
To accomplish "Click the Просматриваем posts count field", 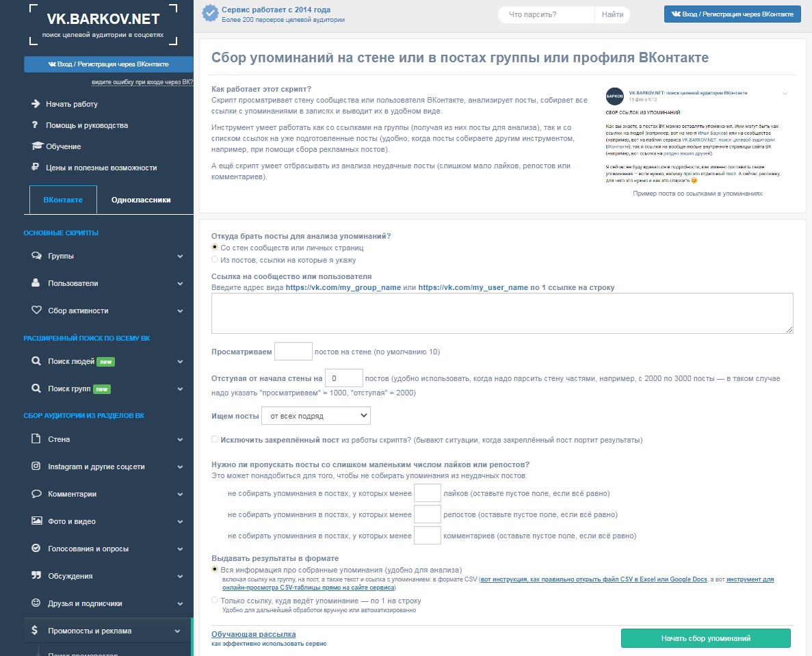I will pyautogui.click(x=293, y=352).
